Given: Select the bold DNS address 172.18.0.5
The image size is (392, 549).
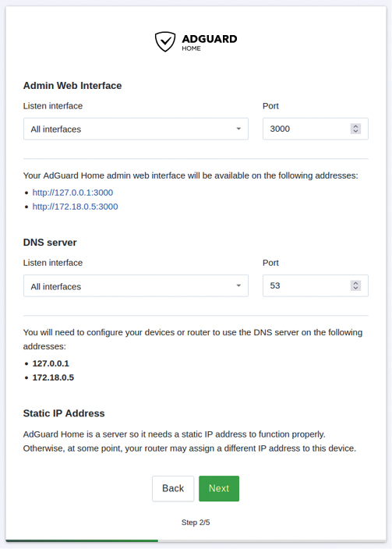Looking at the screenshot, I should point(53,377).
